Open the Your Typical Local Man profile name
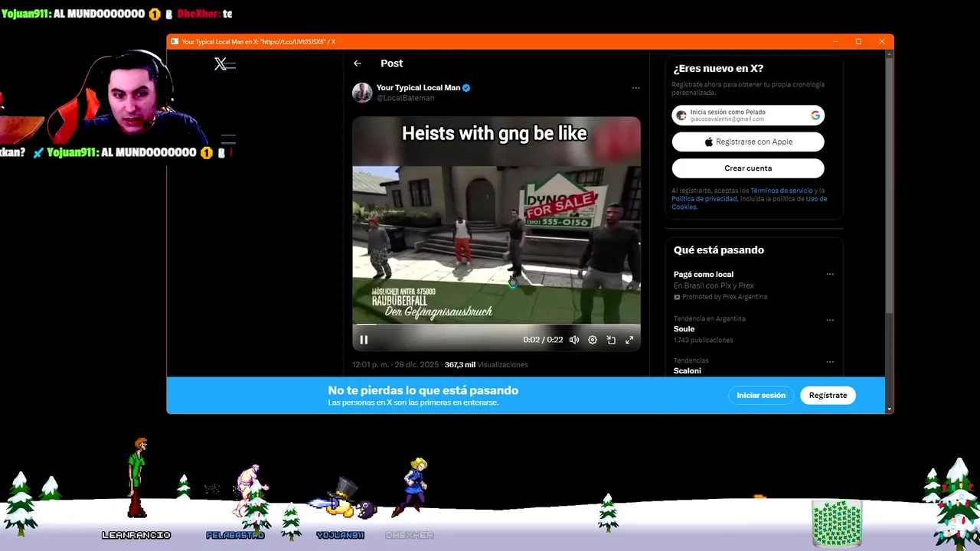 (418, 87)
